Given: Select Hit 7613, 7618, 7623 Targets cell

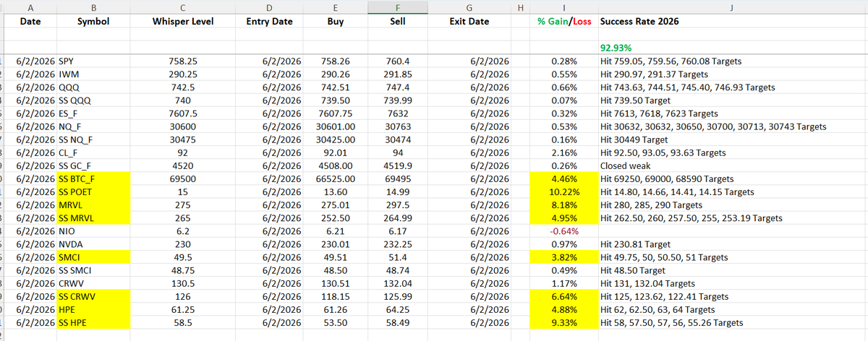Looking at the screenshot, I should [x=733, y=113].
